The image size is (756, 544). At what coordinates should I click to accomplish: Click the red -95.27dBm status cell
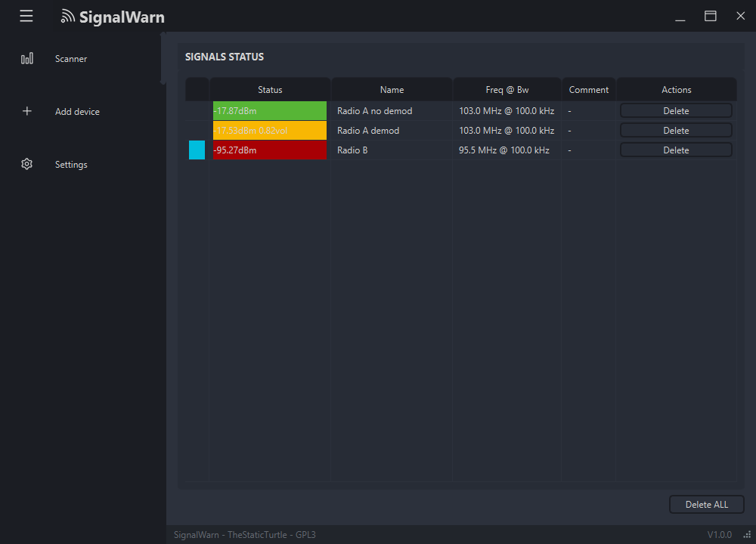pos(270,150)
